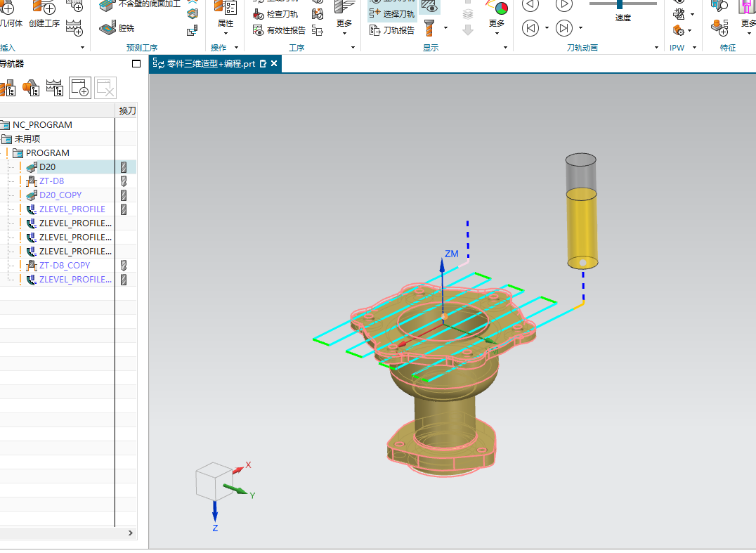Select the ZT-D8 drilling operation
The height and width of the screenshot is (553, 756).
51,181
